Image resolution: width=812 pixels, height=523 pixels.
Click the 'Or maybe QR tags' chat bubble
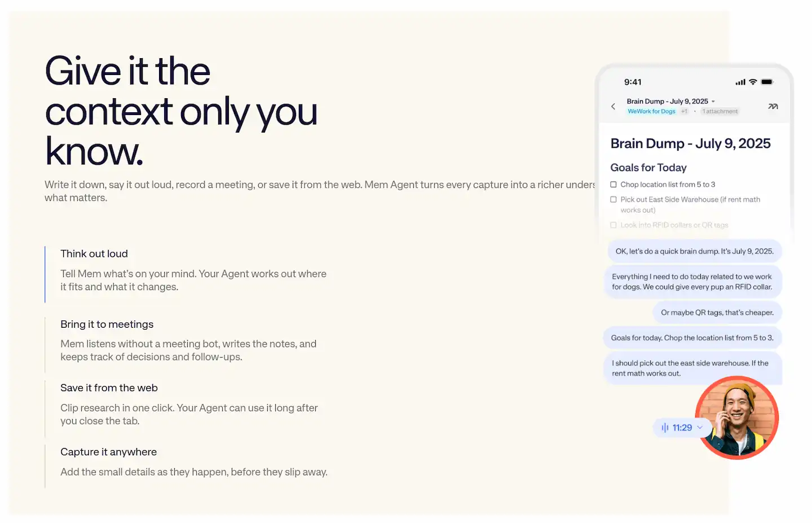(x=717, y=313)
